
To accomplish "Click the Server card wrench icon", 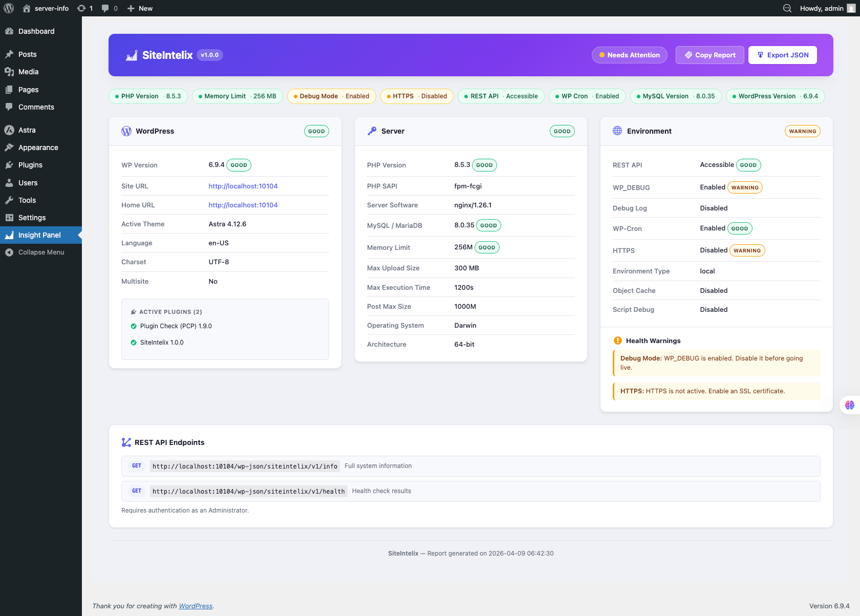I will tap(372, 131).
